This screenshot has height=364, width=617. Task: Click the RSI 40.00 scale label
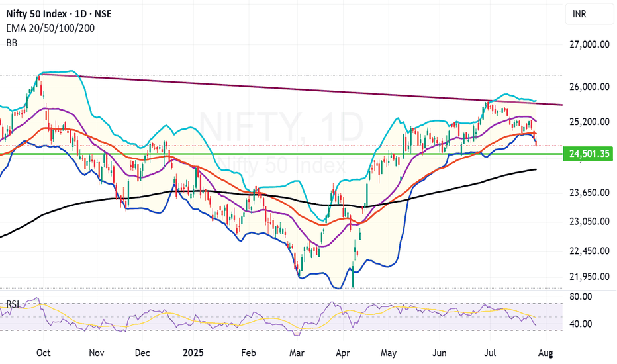[x=581, y=324]
